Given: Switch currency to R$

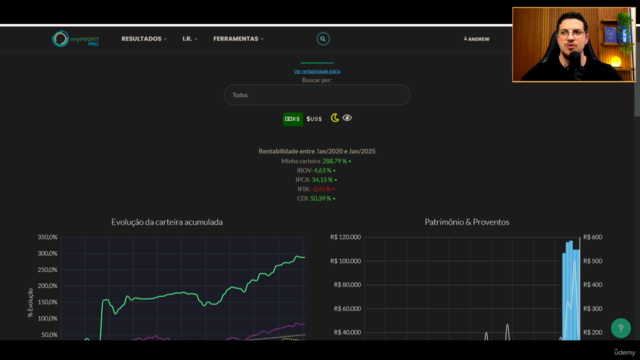Looking at the screenshot, I should pos(293,119).
